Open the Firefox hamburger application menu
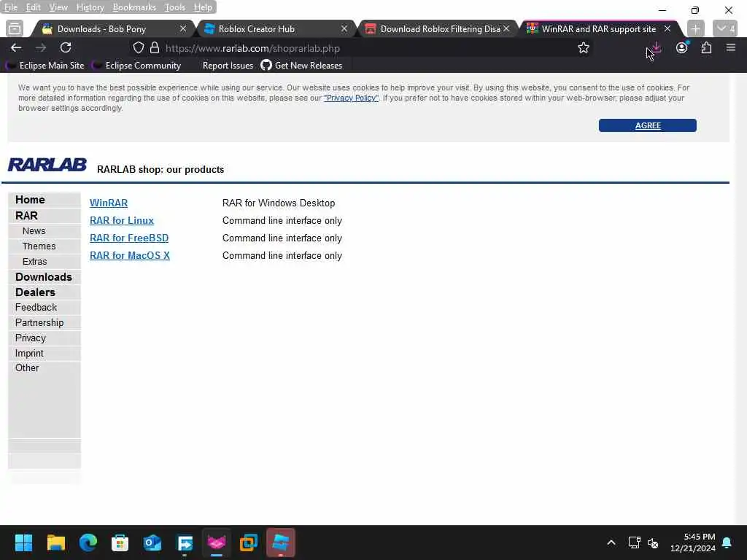747x560 pixels. [731, 47]
